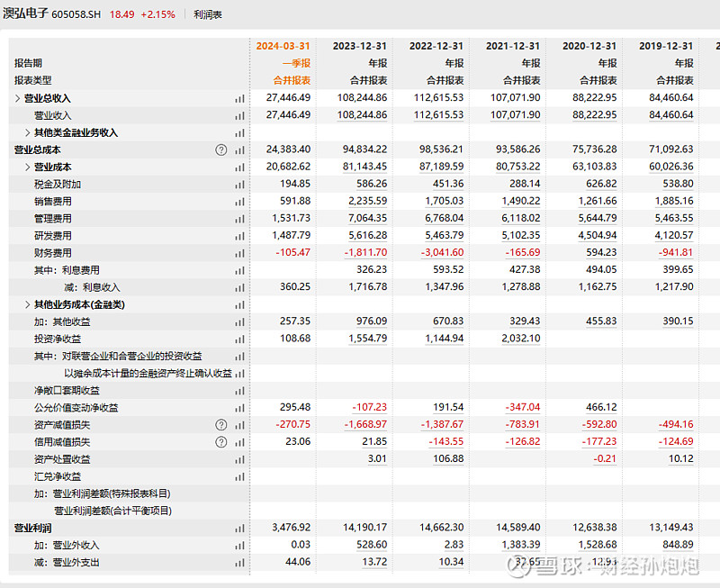Open chart icon for 研发费用 row
720x588 pixels.
pos(239,236)
